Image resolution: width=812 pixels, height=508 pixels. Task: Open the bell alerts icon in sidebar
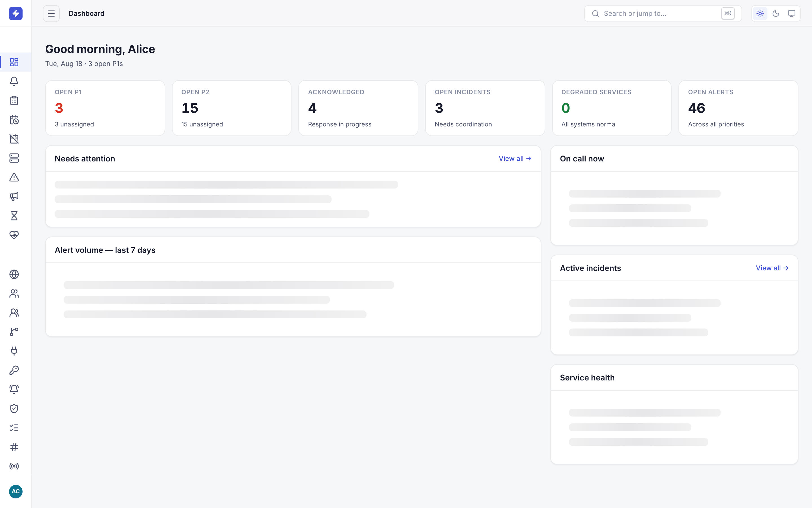(x=14, y=81)
